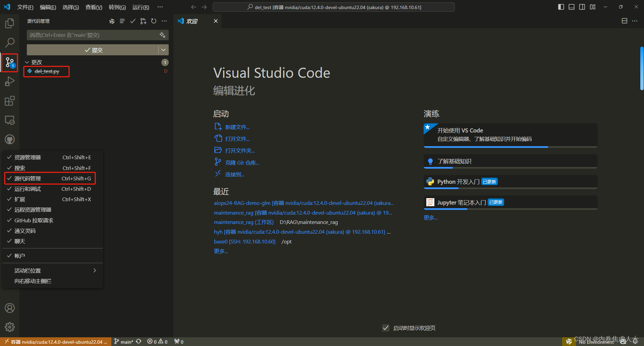Select del_test.py in changes list

tap(47, 71)
